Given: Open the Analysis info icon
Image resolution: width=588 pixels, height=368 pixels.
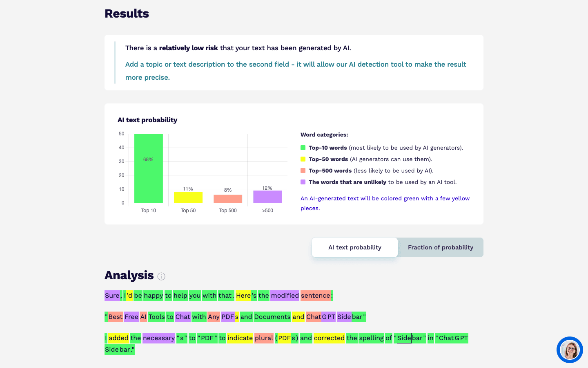Looking at the screenshot, I should [161, 276].
